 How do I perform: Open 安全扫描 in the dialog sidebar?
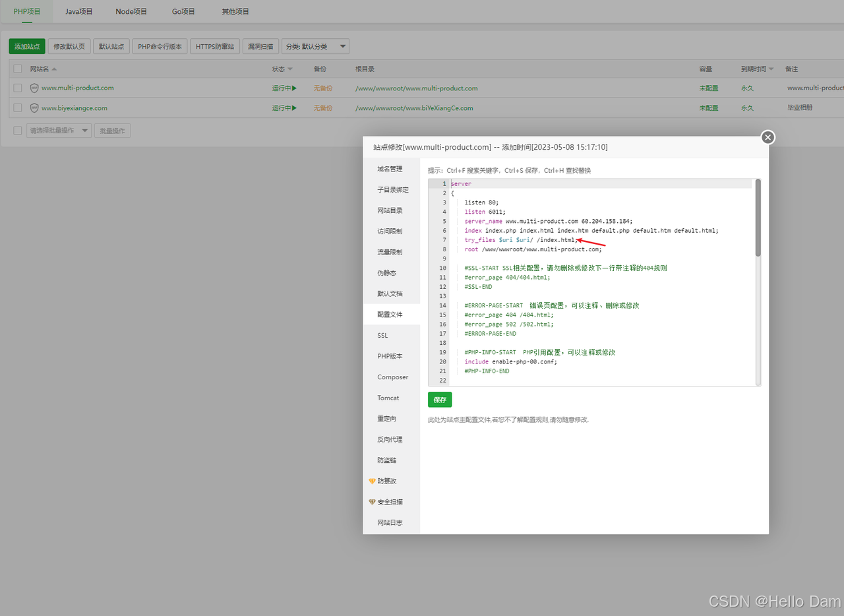pyautogui.click(x=391, y=502)
